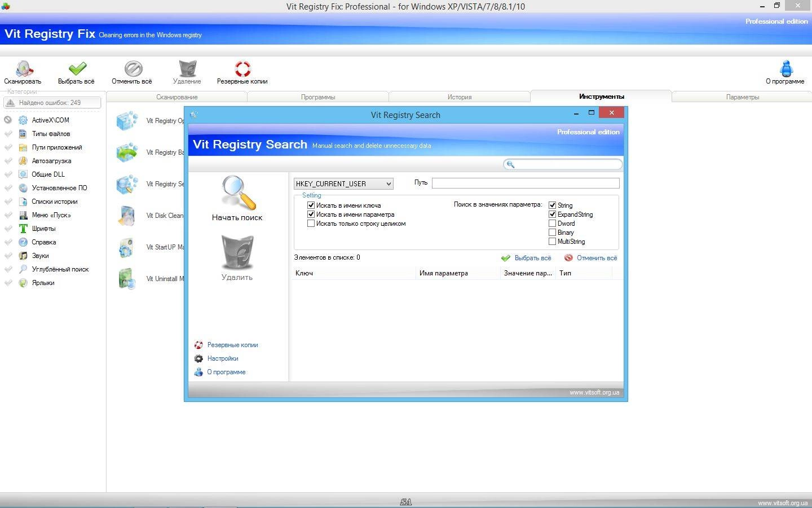Toggle the ActiveX\COM category check mark

(8, 120)
